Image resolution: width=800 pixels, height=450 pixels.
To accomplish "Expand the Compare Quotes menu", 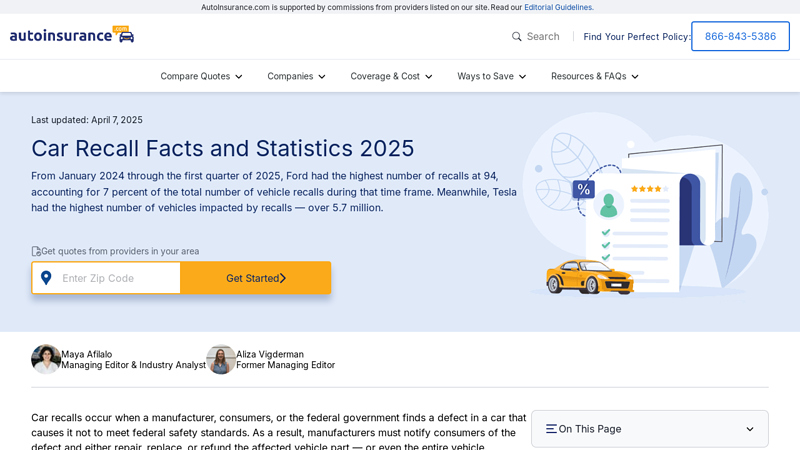I will point(202,76).
